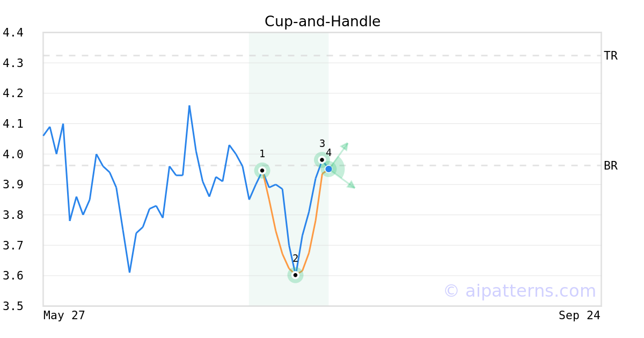Click the Sep 24 date label
This screenshot has height=338, width=644.
[x=579, y=315]
